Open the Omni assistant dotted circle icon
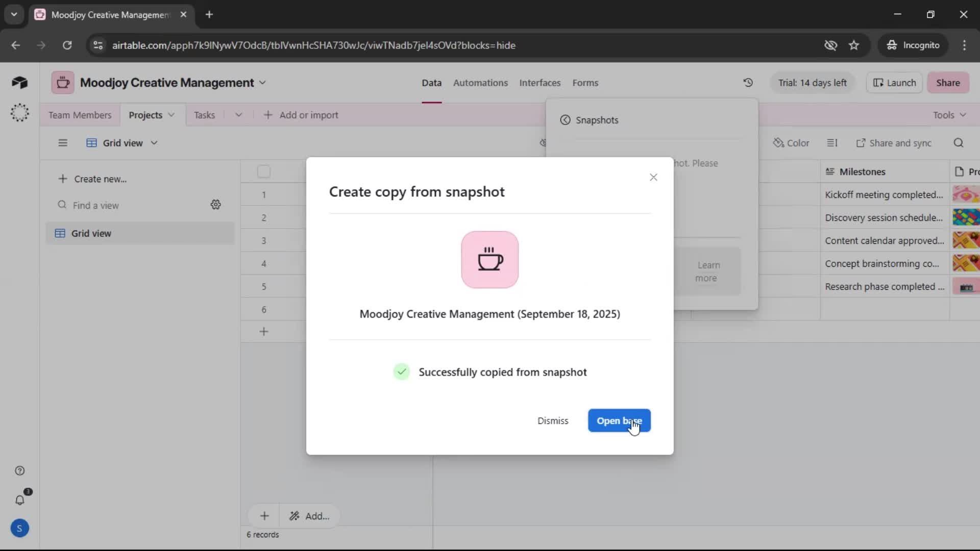 point(19,112)
